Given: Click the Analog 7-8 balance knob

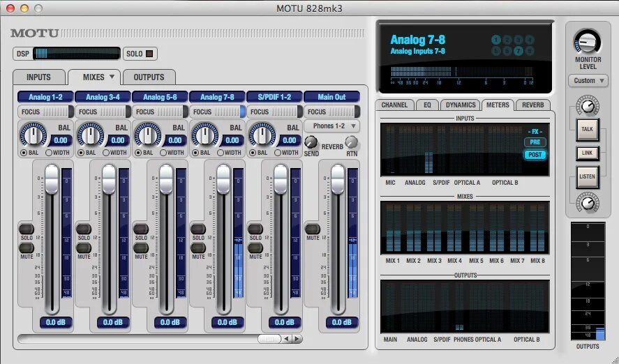Looking at the screenshot, I should pos(205,135).
